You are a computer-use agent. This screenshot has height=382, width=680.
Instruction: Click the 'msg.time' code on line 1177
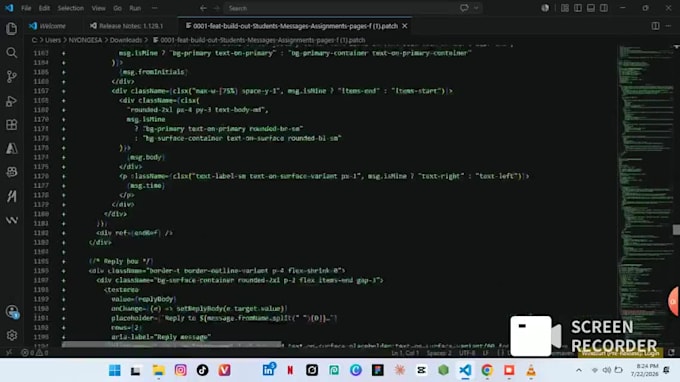(x=146, y=186)
